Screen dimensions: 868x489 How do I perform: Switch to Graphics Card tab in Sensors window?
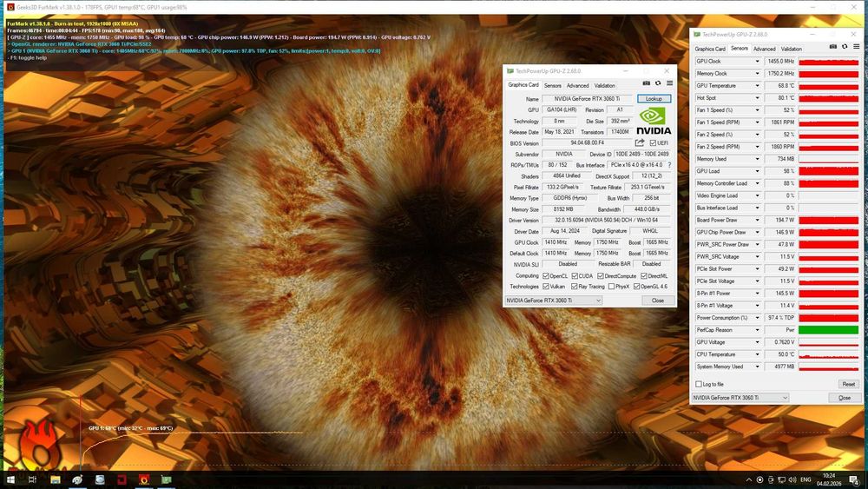pos(710,49)
